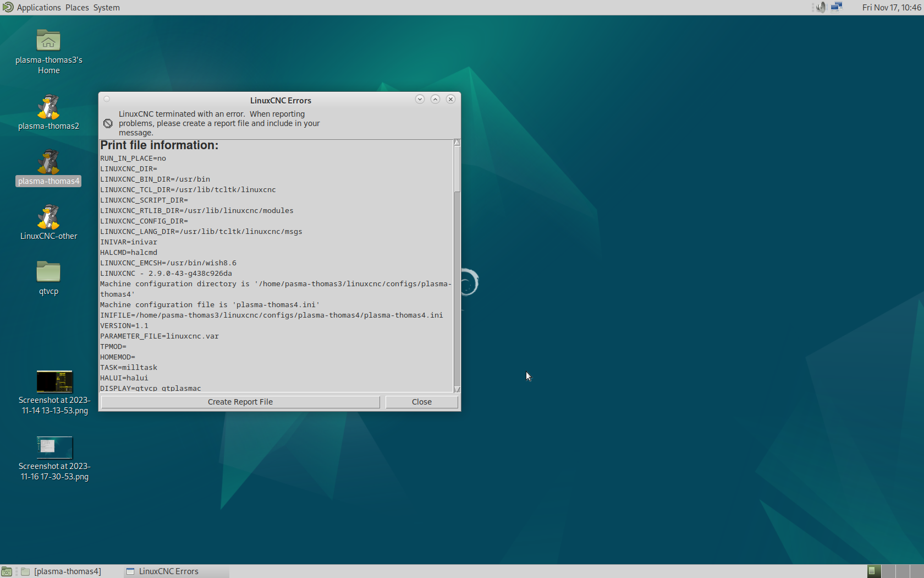Select the first workspace in switcher
This screenshot has height=578, width=924.
coord(874,571)
